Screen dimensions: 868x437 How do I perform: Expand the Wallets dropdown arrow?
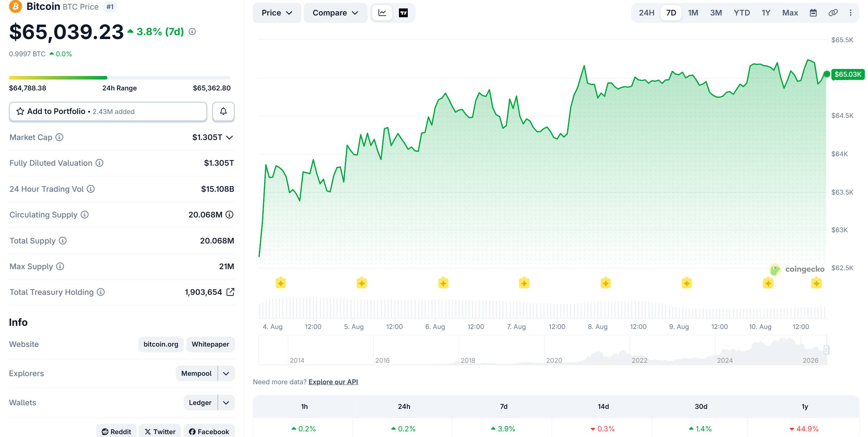tap(226, 403)
